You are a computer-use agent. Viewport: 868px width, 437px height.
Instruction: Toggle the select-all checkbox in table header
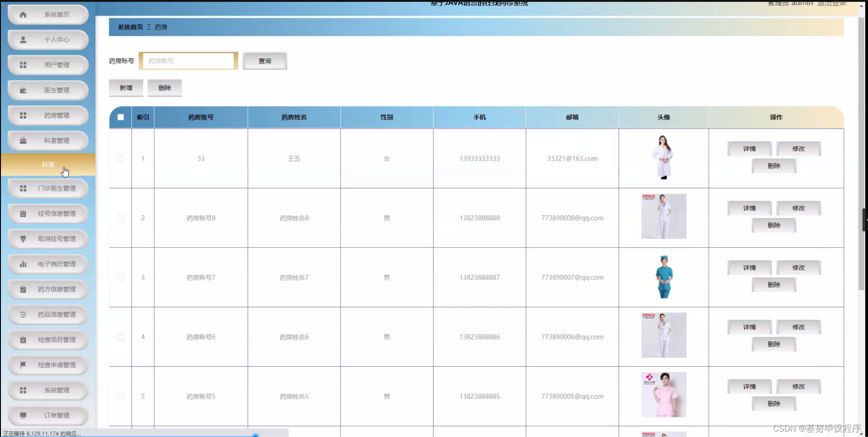coord(121,117)
